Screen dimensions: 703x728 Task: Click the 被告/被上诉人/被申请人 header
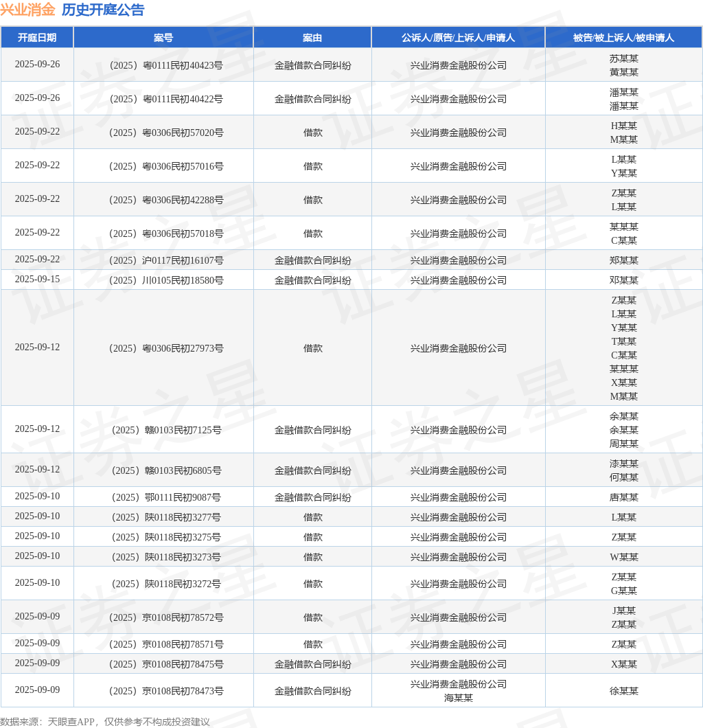click(x=623, y=38)
